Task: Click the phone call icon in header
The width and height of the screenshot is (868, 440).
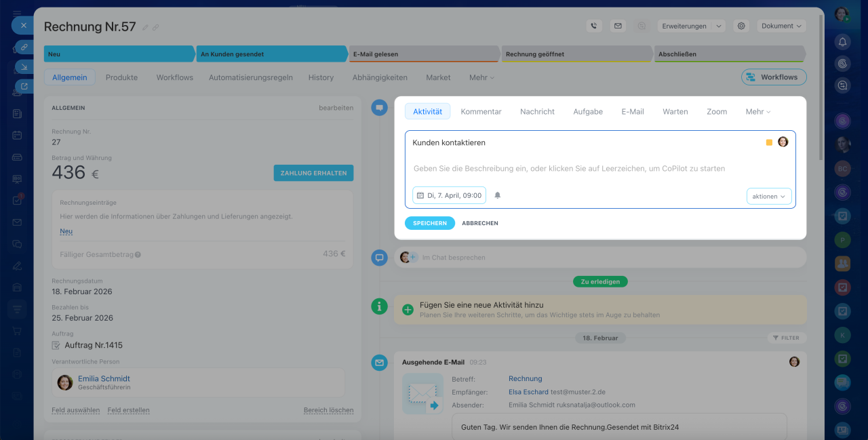Action: [594, 26]
